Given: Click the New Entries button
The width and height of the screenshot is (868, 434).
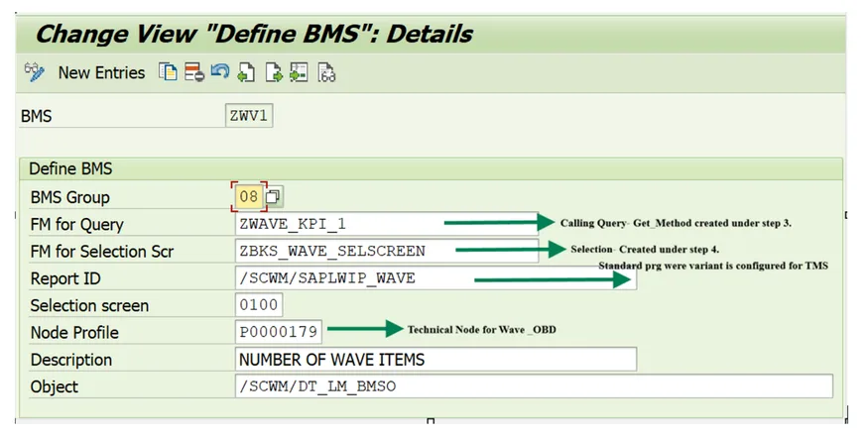Looking at the screenshot, I should point(102,73).
